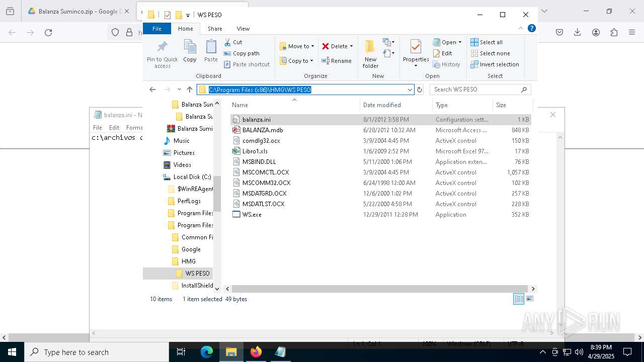Click Edit in ribbon
Image resolution: width=644 pixels, height=362 pixels.
pyautogui.click(x=443, y=53)
